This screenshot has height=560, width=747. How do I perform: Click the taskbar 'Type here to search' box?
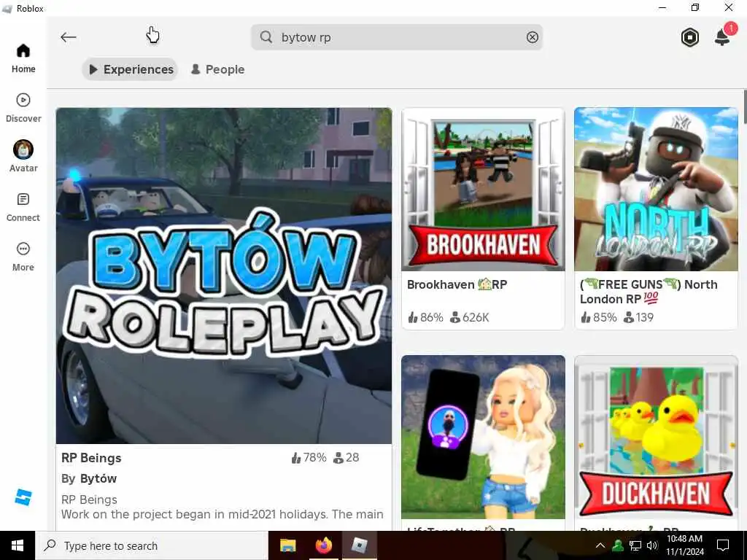click(152, 545)
